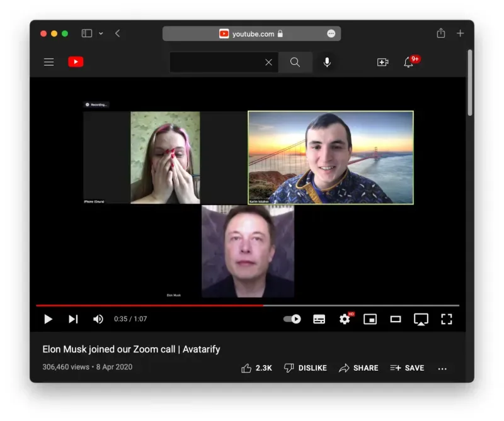Enable theater mode

click(x=396, y=319)
